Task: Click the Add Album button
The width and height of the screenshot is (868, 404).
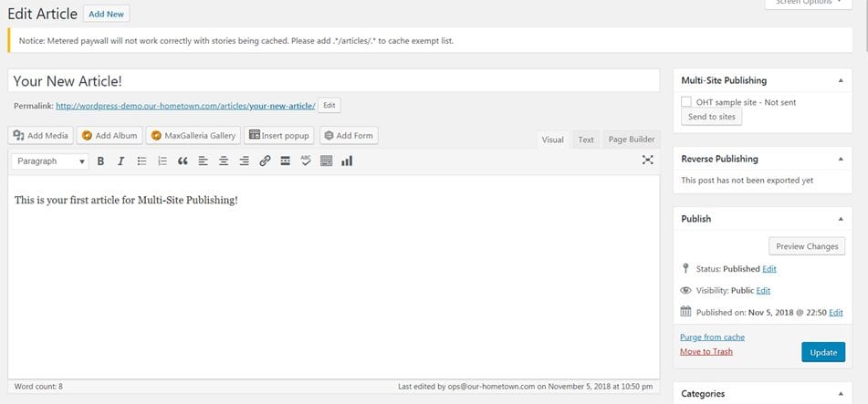Action: point(110,136)
